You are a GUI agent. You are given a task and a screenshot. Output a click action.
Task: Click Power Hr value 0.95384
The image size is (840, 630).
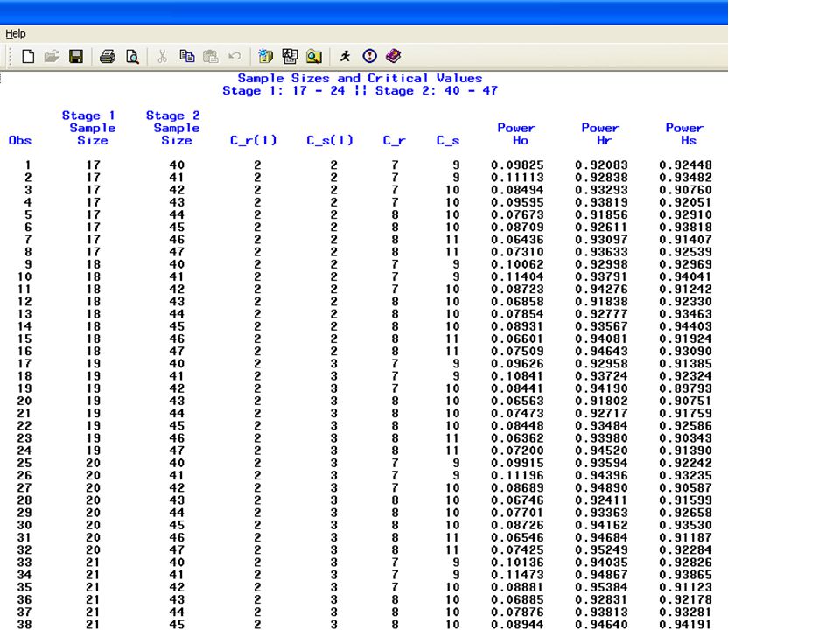coord(602,587)
